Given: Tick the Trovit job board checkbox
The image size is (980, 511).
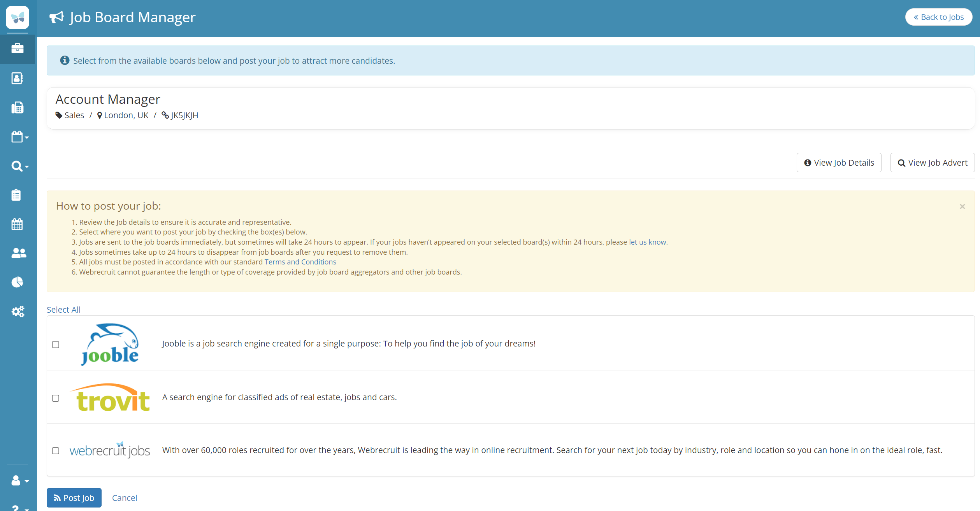Looking at the screenshot, I should coord(56,398).
